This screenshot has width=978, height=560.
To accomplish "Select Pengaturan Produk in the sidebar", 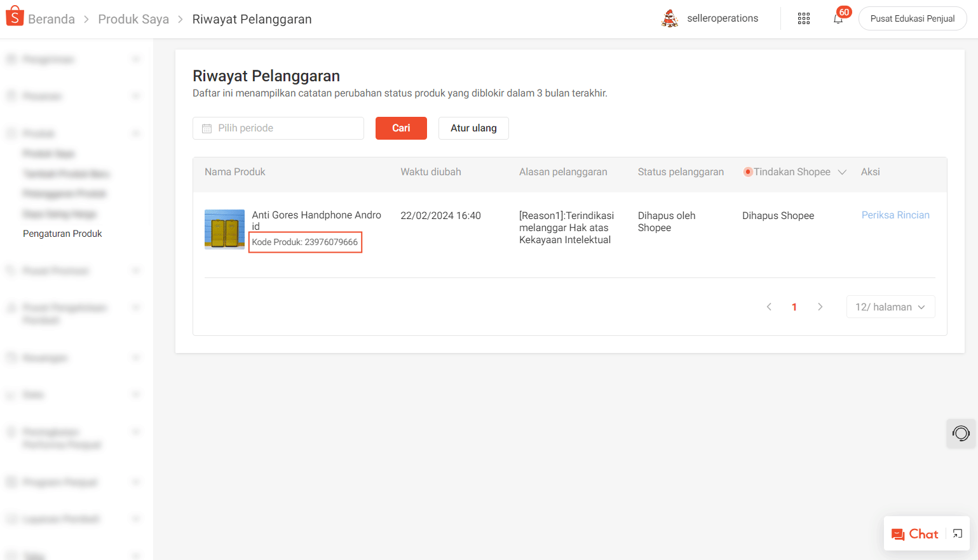I will (x=62, y=233).
